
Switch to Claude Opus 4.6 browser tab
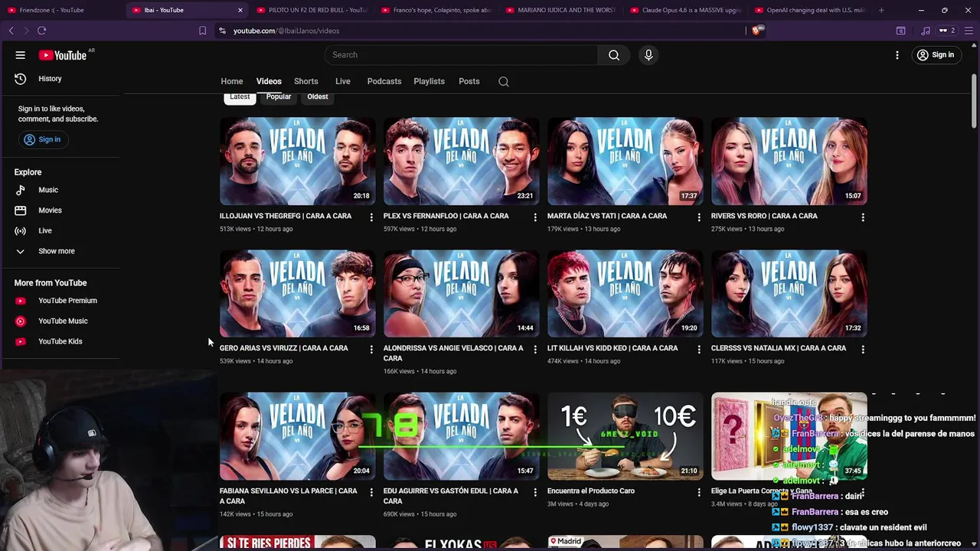685,10
